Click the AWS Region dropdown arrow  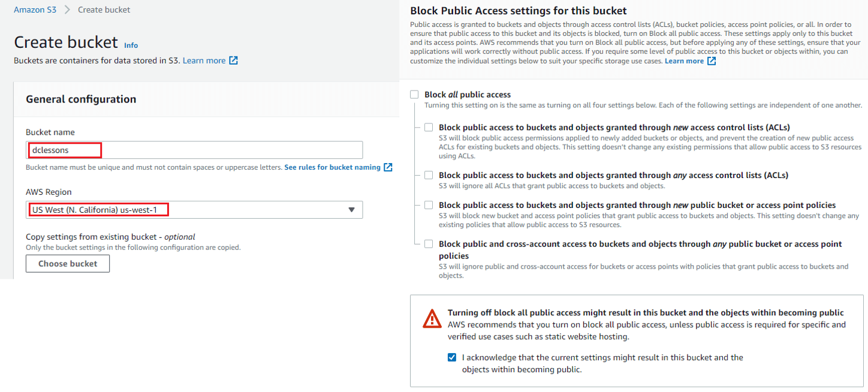pyautogui.click(x=351, y=210)
